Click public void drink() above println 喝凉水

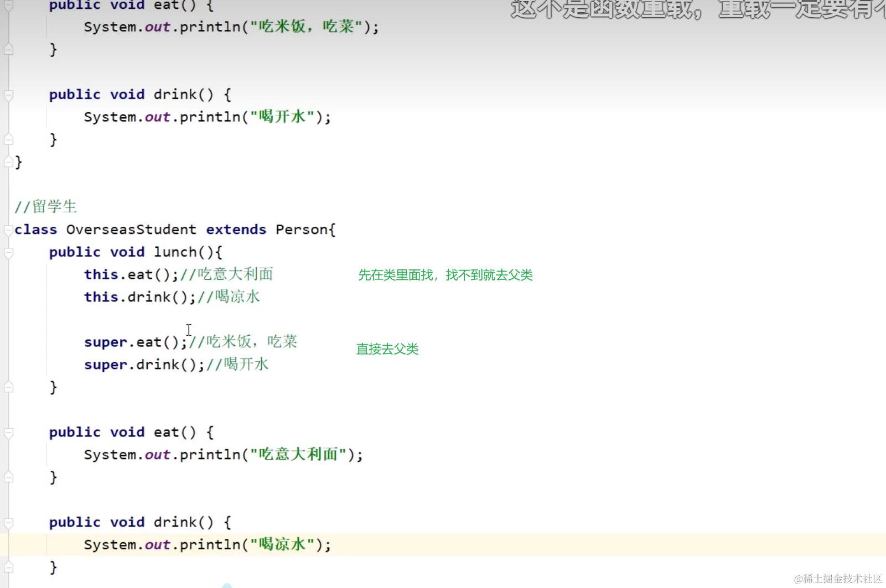140,522
